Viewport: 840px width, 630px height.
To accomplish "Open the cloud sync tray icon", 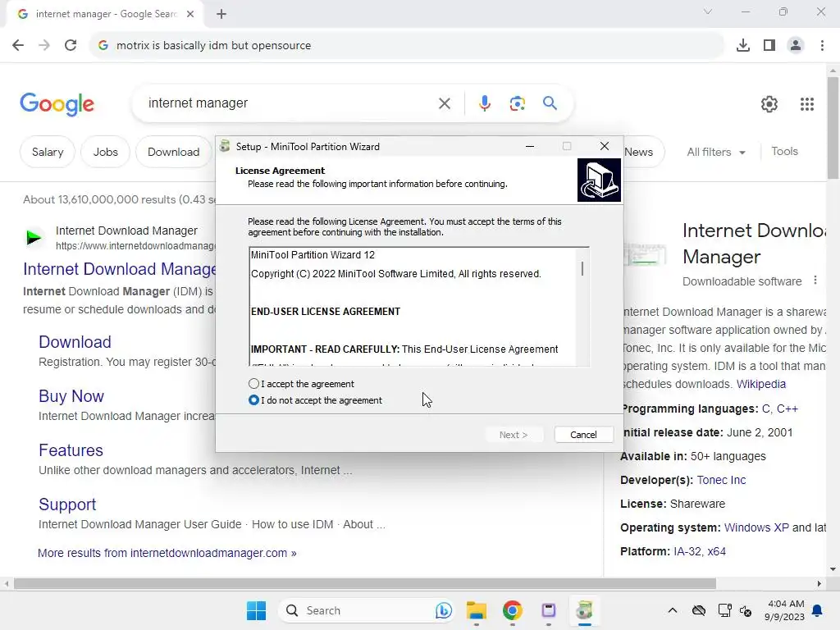I will pos(698,610).
